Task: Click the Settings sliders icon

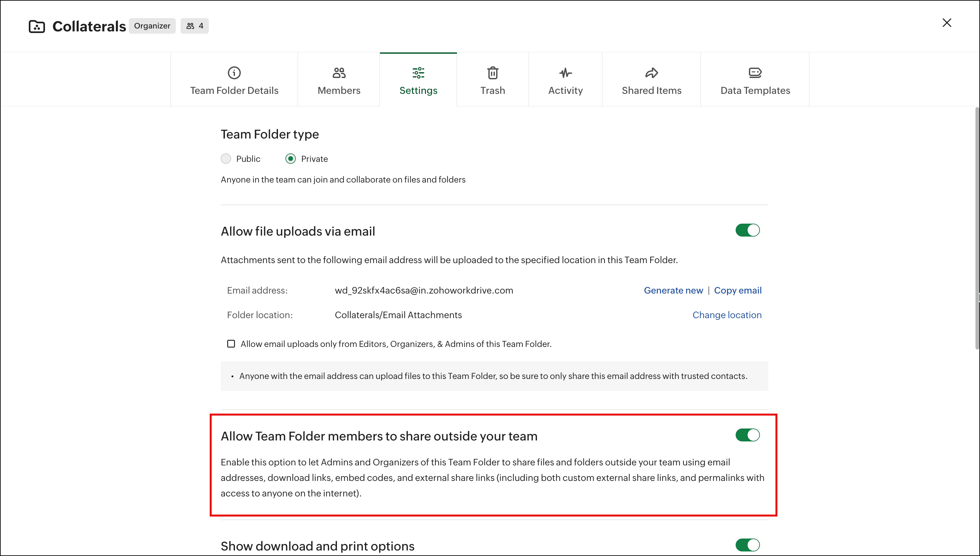Action: tap(418, 72)
